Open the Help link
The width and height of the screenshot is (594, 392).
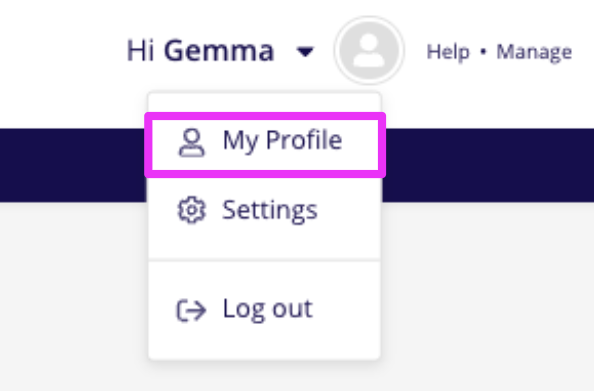pos(448,52)
